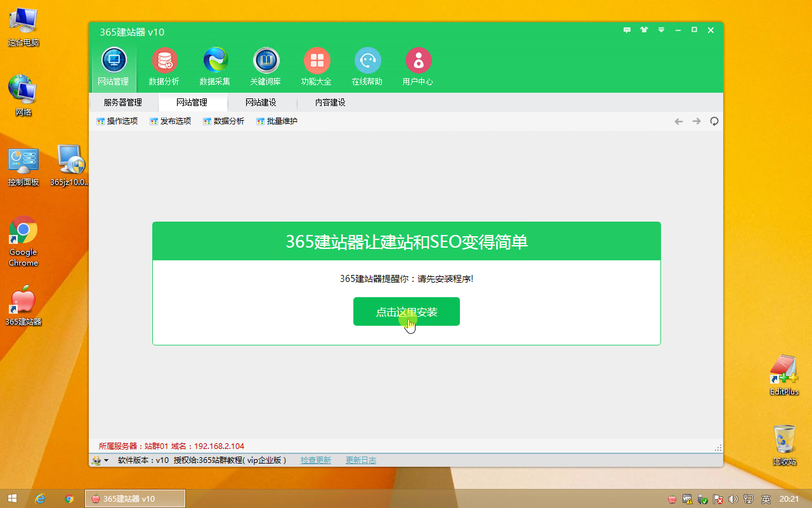Select the 365建站器 apple desktop shortcut

[23, 306]
